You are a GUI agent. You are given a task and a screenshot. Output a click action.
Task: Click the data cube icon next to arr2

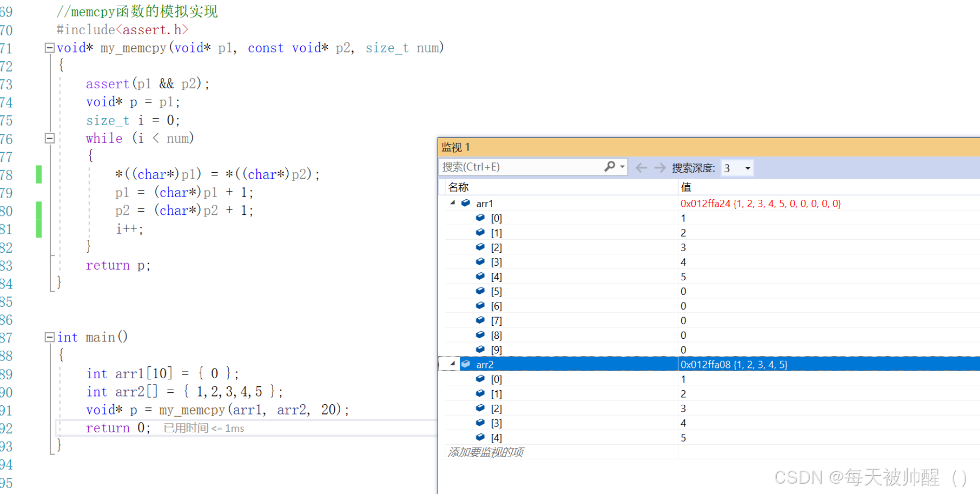[x=465, y=364]
